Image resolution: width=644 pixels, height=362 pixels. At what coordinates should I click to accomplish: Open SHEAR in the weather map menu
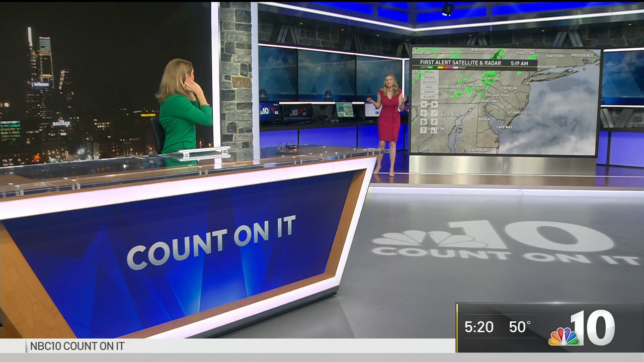(430, 92)
